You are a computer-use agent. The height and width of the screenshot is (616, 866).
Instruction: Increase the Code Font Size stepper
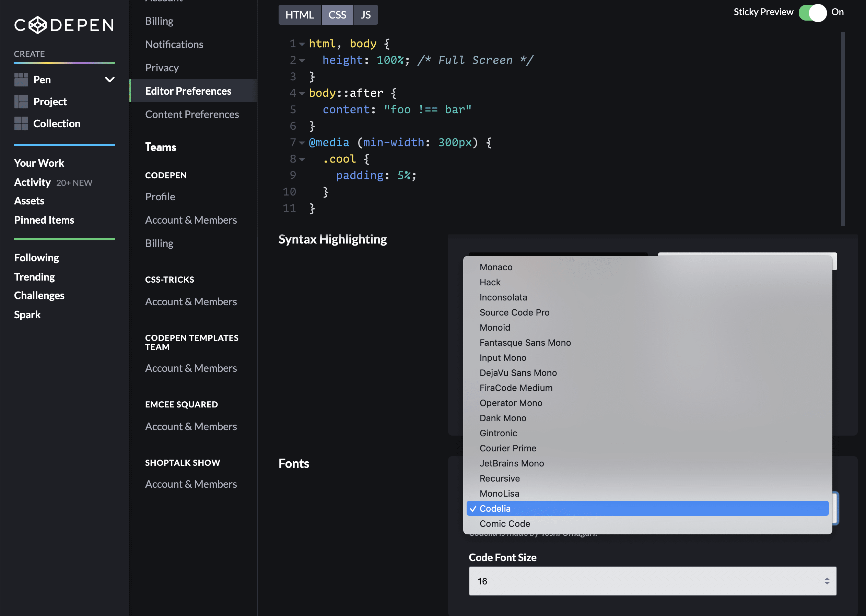pyautogui.click(x=828, y=579)
